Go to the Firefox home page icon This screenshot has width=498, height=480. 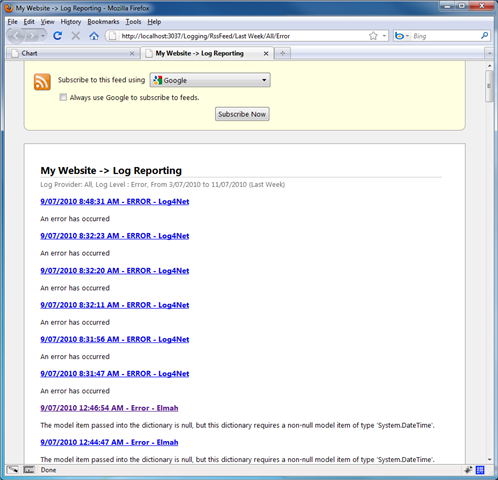coord(94,36)
